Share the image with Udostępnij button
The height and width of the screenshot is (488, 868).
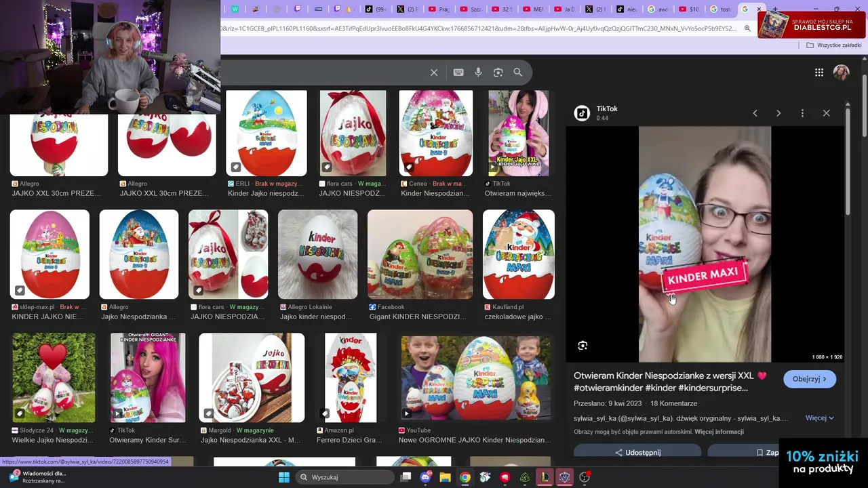click(637, 452)
